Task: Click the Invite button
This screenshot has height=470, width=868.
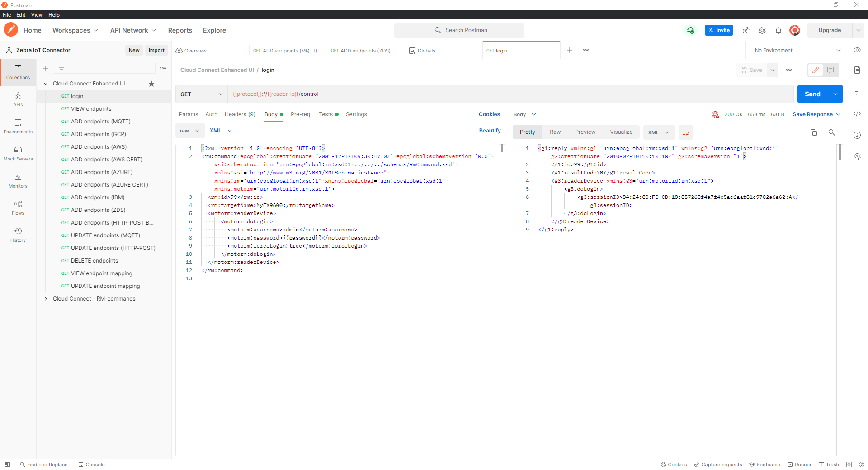Action: click(719, 30)
